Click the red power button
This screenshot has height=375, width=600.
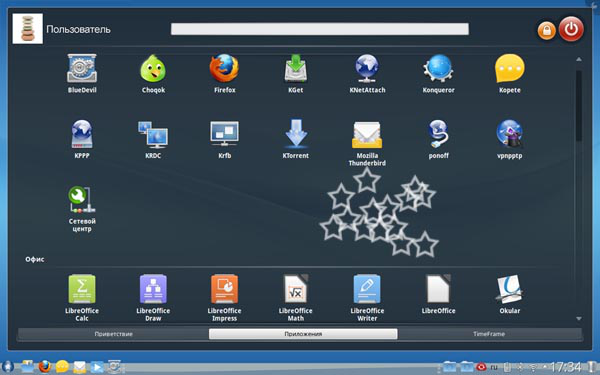pos(571,29)
